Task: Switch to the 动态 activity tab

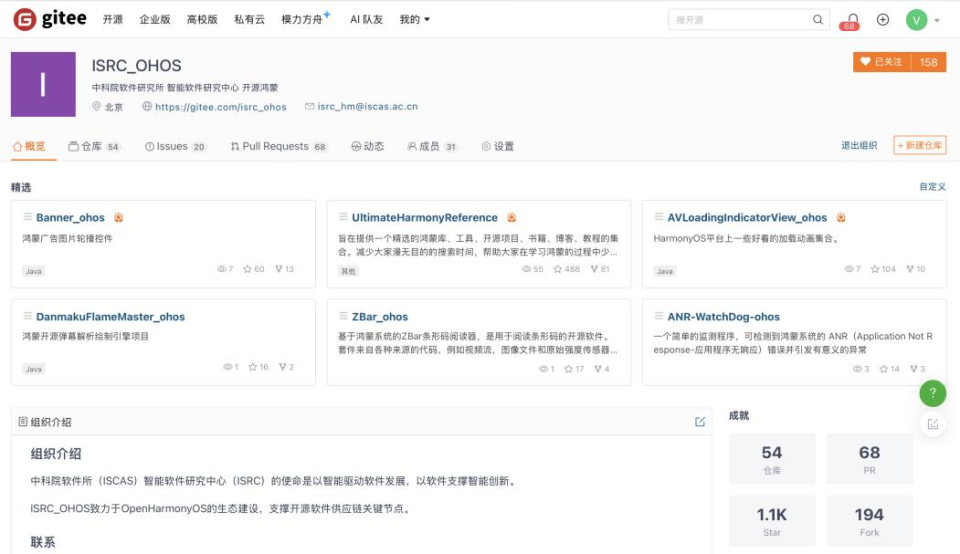Action: point(367,146)
